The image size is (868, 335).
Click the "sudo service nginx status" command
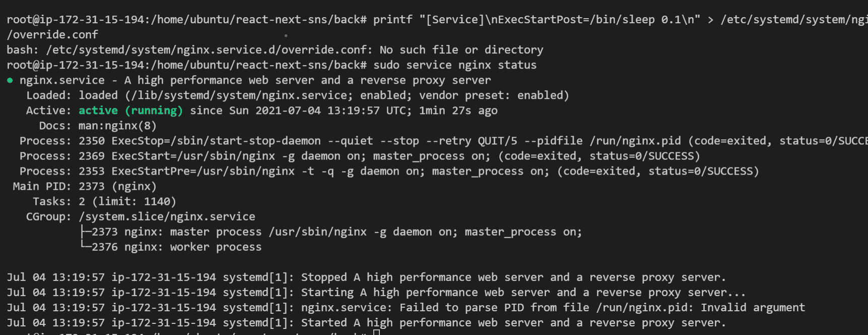(455, 65)
